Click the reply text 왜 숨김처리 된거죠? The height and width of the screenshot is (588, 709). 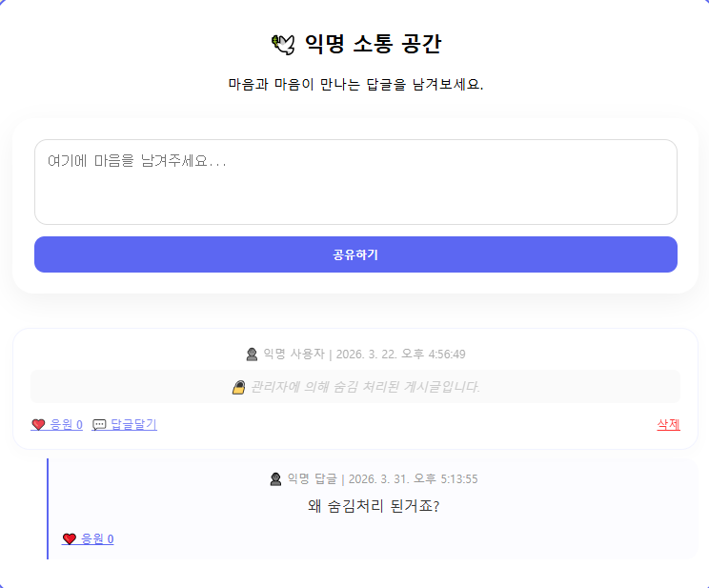374,506
